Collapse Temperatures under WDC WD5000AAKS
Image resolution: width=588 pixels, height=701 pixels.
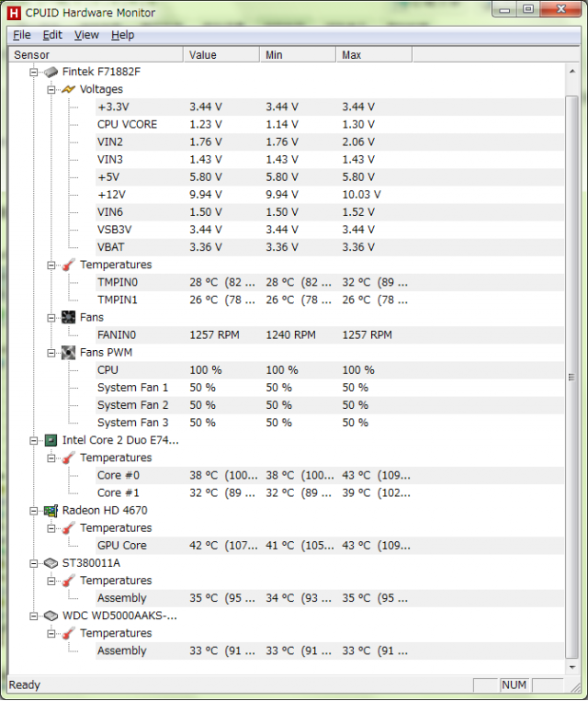click(51, 634)
